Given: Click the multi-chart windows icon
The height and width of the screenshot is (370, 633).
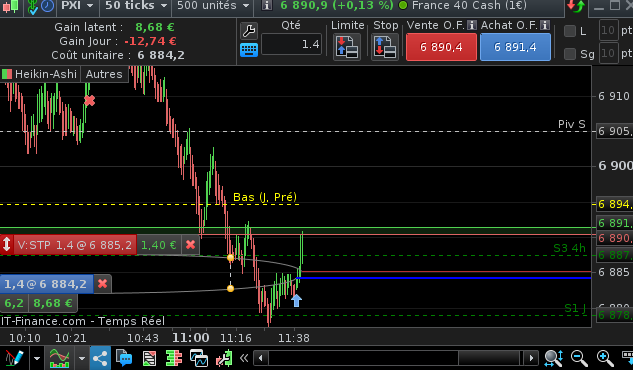Looking at the screenshot, I should coord(199,358).
